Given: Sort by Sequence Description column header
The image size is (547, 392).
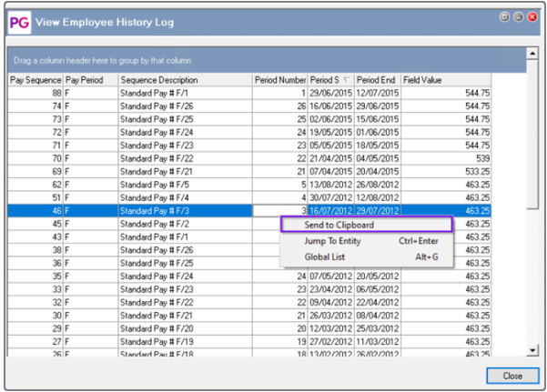Looking at the screenshot, I should pyautogui.click(x=186, y=80).
